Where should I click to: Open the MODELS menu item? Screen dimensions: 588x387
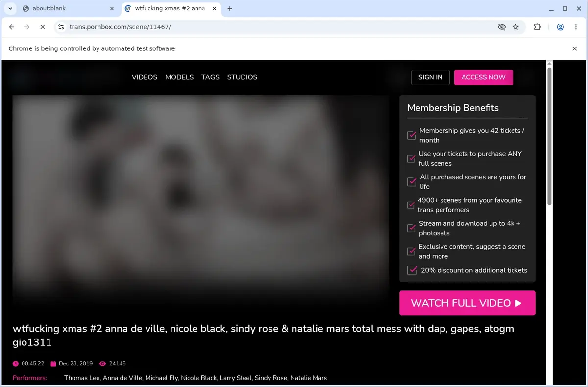pyautogui.click(x=179, y=77)
